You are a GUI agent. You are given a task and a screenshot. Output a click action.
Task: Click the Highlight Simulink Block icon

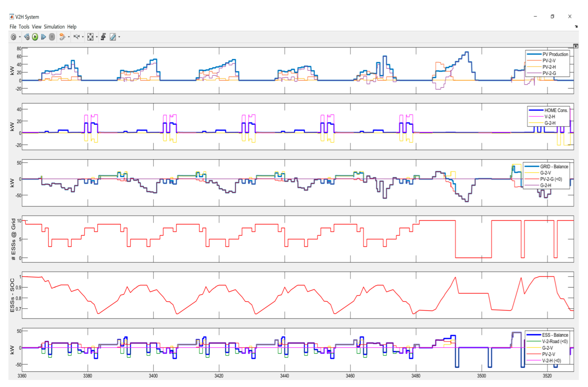point(62,37)
